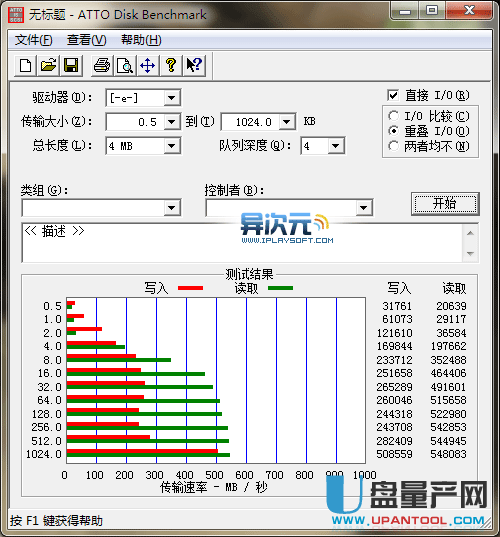Click the ATTO application icon in title bar
500x537 pixels.
click(x=16, y=15)
